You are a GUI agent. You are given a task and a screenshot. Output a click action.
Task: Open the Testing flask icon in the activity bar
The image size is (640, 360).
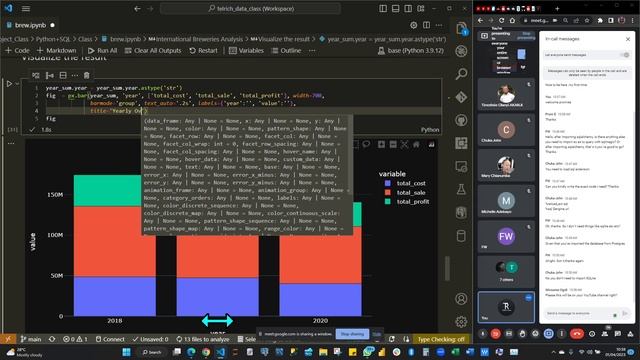(461, 189)
